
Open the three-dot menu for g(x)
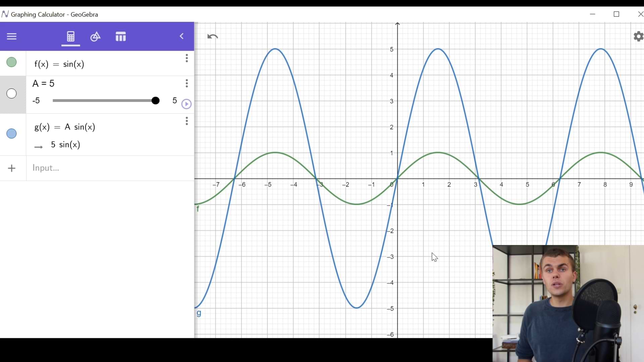187,121
